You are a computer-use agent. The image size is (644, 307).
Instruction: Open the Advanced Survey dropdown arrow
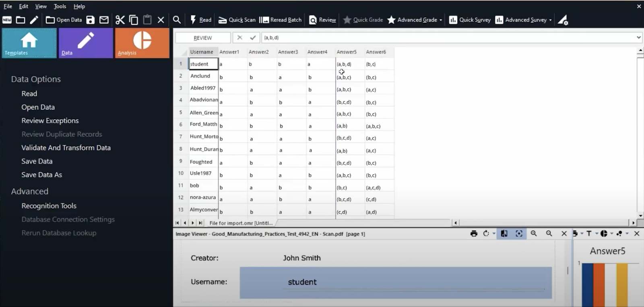(x=550, y=20)
